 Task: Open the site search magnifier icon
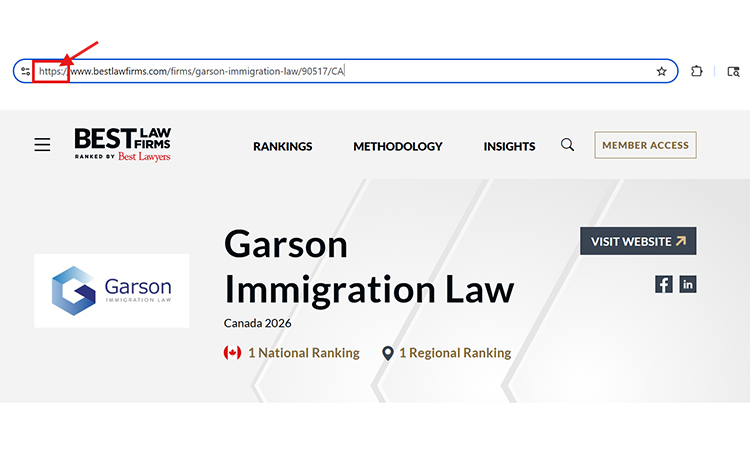[x=567, y=144]
